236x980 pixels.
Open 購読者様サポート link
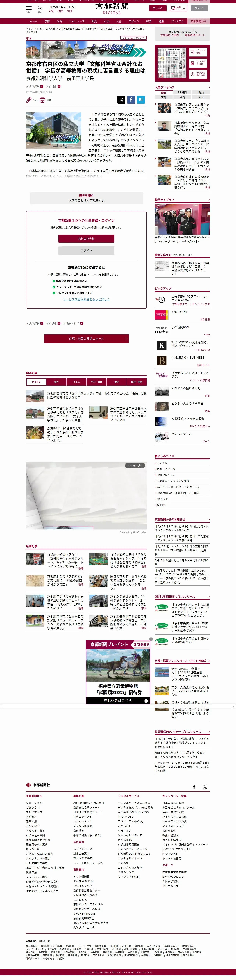click(195, 35)
